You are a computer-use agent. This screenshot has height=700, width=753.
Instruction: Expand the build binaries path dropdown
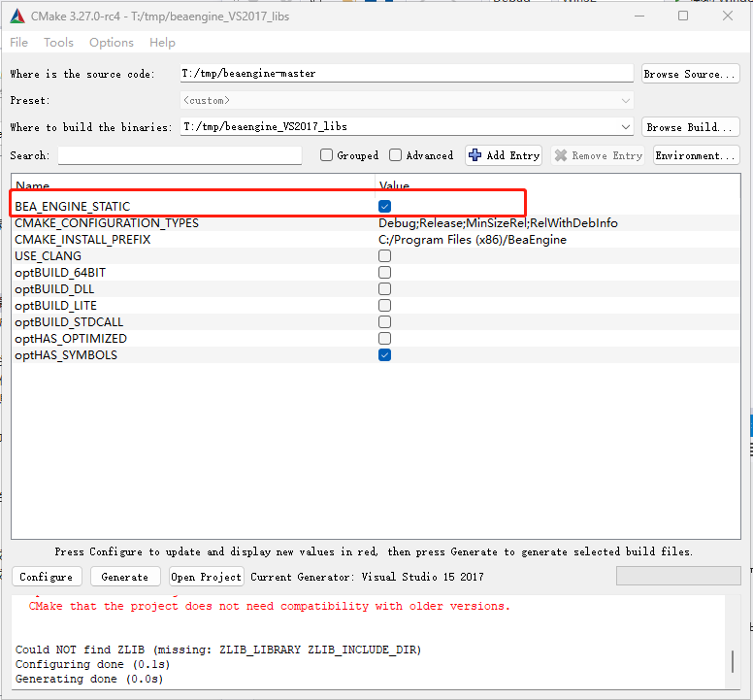pyautogui.click(x=625, y=127)
